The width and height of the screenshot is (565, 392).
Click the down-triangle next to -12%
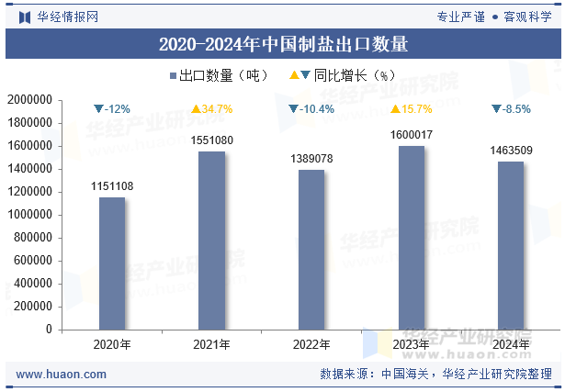tap(98, 108)
